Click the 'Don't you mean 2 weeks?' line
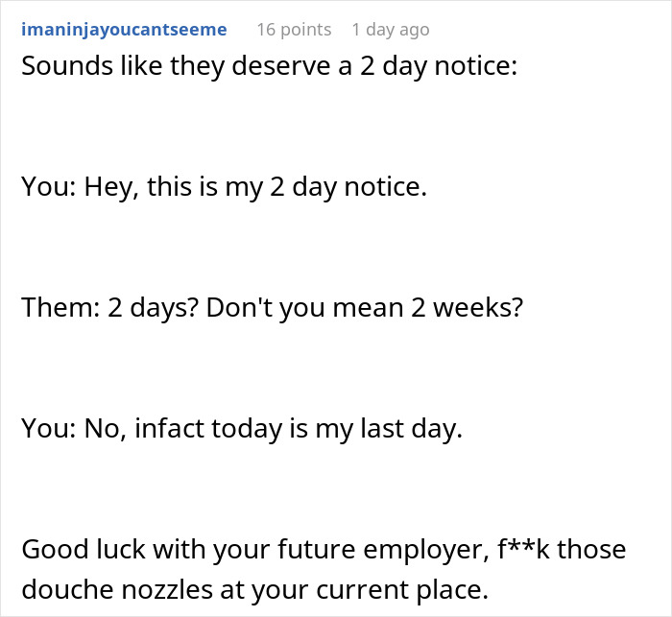The image size is (672, 617). click(x=272, y=307)
